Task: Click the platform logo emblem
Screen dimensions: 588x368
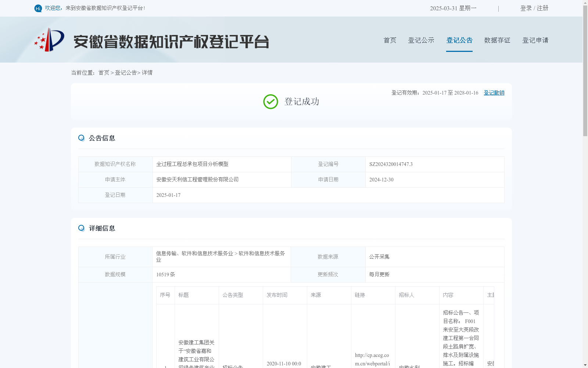Action: [49, 40]
